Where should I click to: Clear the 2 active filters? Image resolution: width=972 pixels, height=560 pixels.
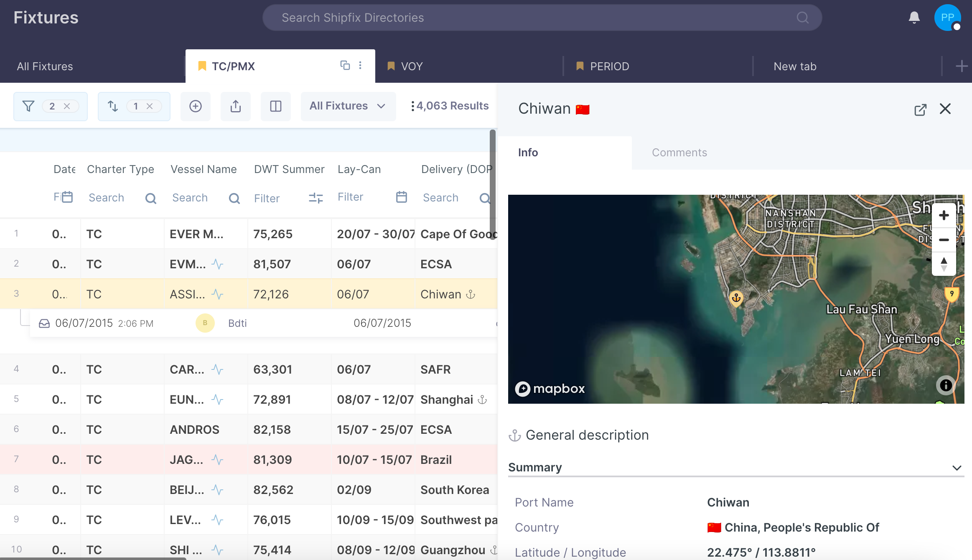coord(67,106)
